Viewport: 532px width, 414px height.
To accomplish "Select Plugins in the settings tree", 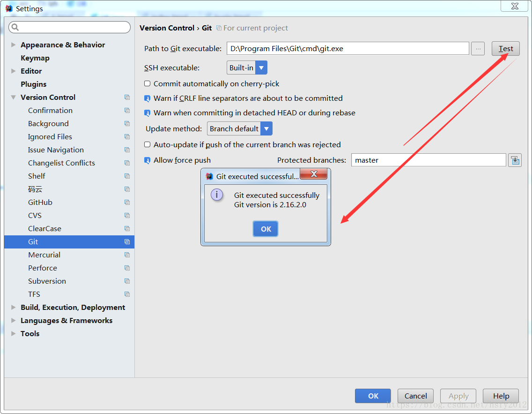I will pos(34,84).
